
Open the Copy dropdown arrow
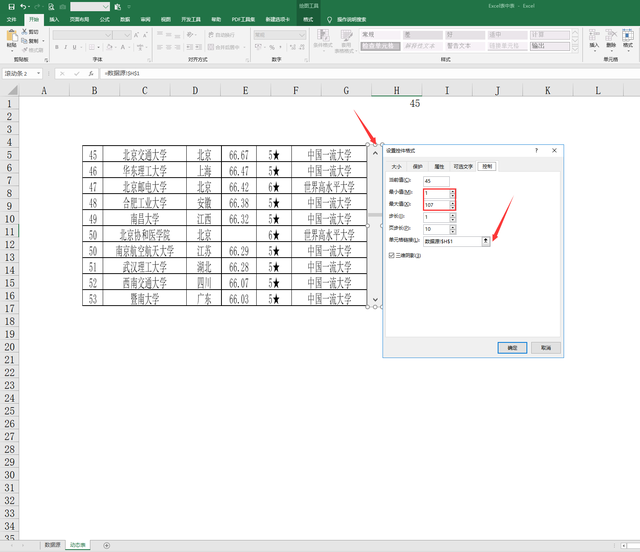point(43,41)
